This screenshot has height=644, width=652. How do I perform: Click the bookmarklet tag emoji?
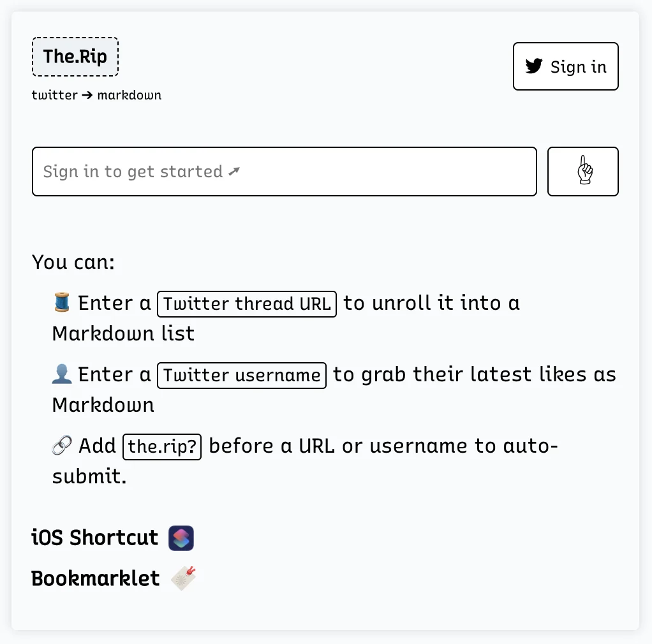pos(184,578)
